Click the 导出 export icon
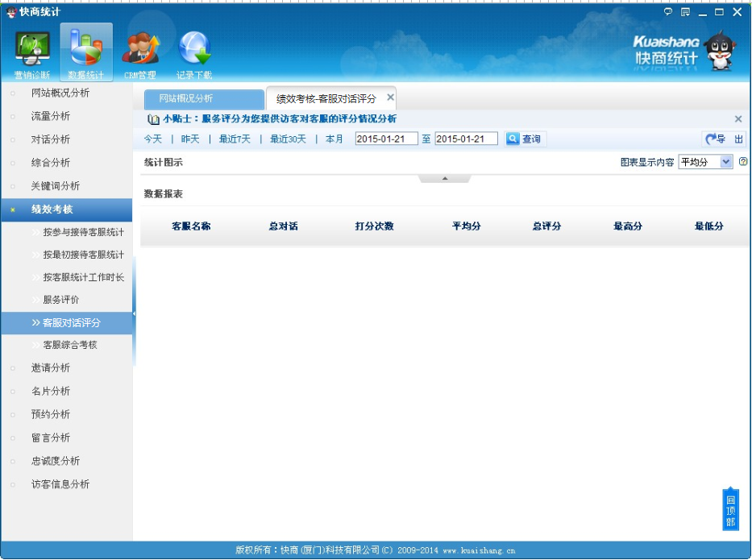The image size is (752, 560). [x=724, y=139]
